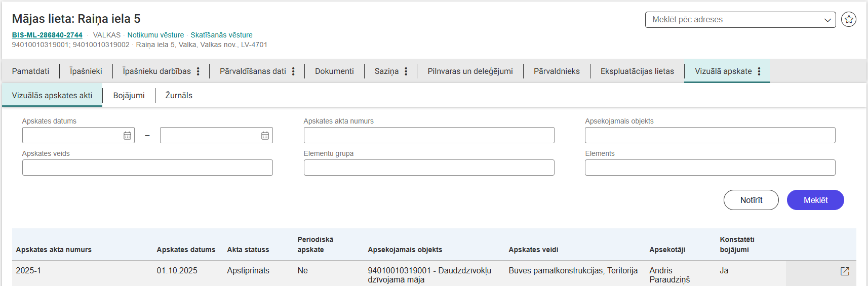Open the Pārvaldīšanas dati three-dot menu
868x286 pixels.
[293, 71]
